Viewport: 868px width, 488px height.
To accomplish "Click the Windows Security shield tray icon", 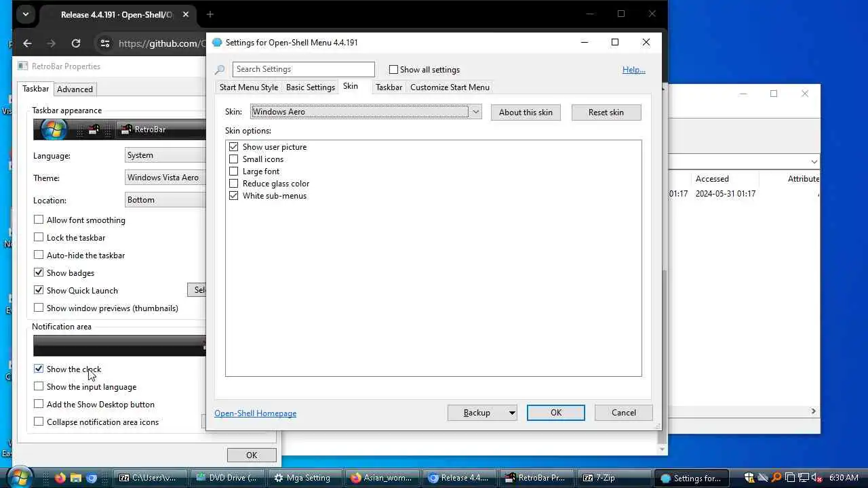I will 749,478.
